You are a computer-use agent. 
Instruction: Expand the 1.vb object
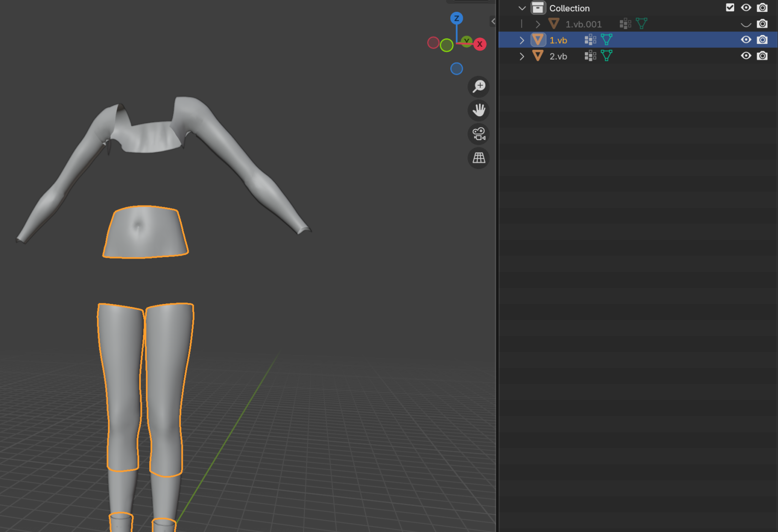(x=522, y=40)
